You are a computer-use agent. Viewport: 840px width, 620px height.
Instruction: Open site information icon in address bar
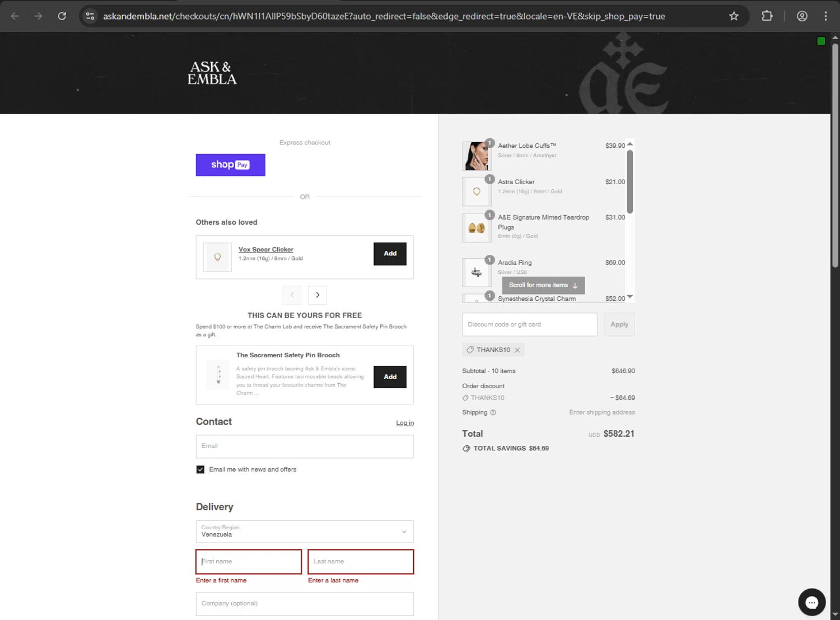pos(90,16)
